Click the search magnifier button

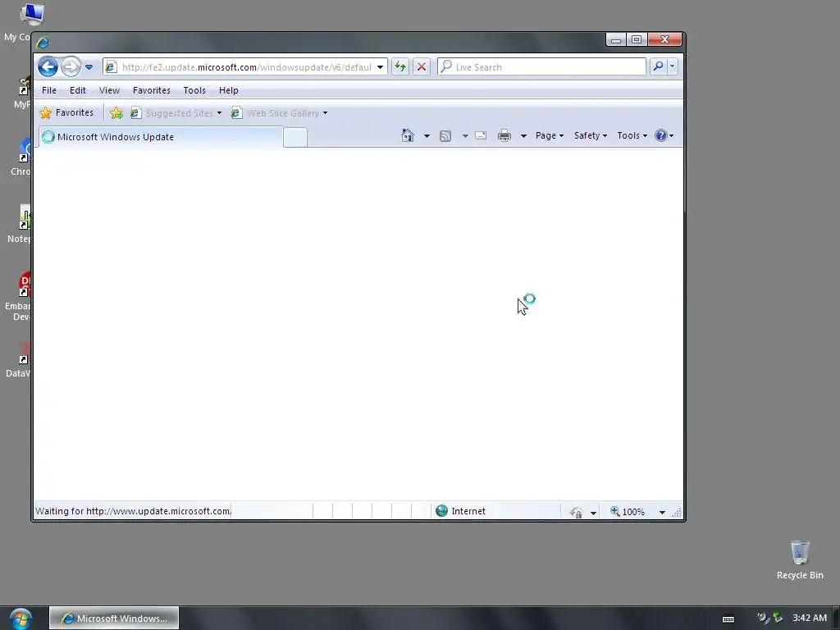(x=658, y=66)
